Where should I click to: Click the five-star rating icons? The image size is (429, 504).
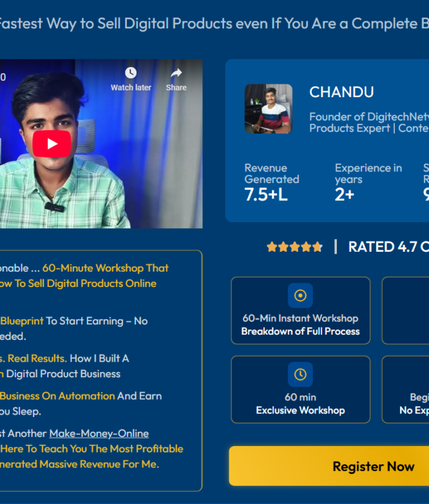click(x=294, y=247)
